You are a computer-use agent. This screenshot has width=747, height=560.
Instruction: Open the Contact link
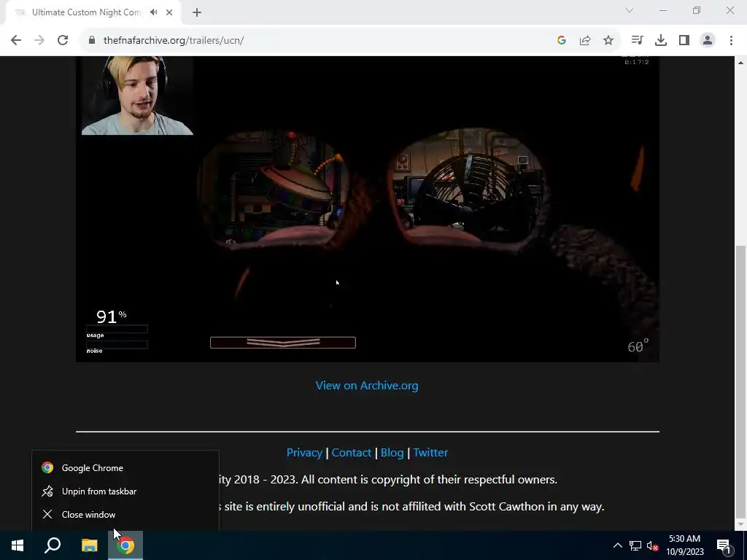(351, 452)
